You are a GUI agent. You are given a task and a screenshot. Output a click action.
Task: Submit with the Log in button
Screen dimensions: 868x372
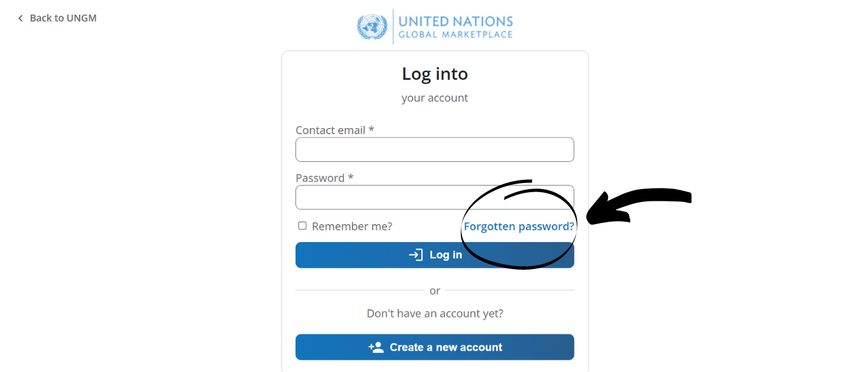click(x=434, y=255)
